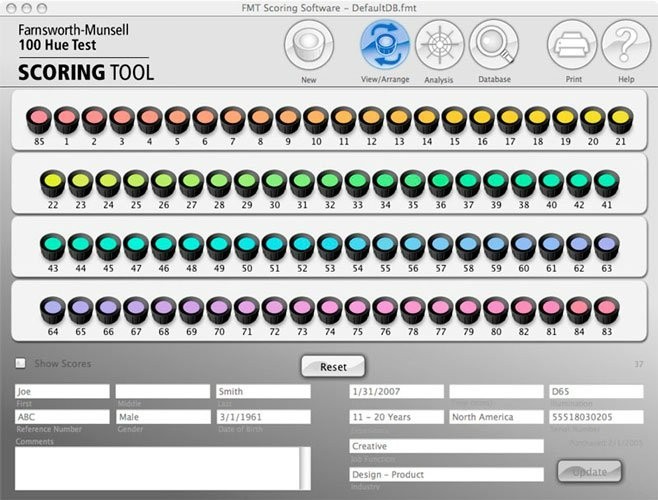Select color cap number 63

tap(607, 247)
